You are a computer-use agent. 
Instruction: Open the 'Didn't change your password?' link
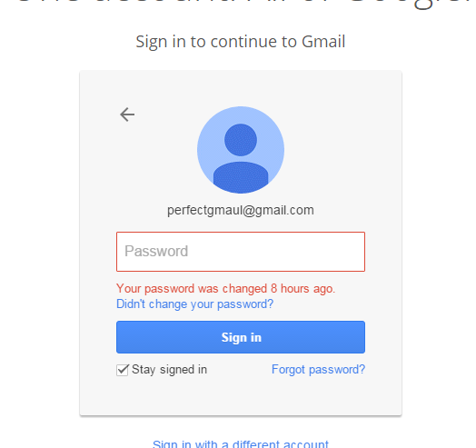pos(195,304)
